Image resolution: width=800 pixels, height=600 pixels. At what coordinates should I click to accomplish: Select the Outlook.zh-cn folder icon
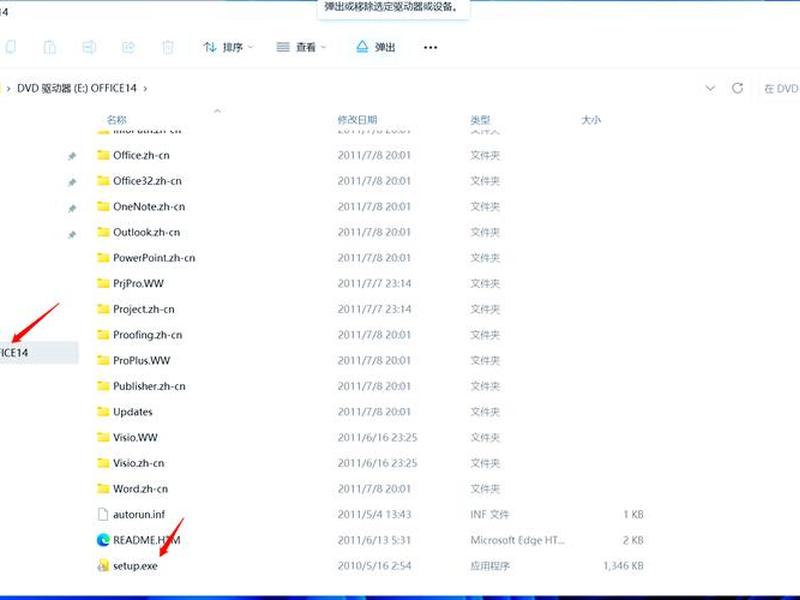click(x=103, y=232)
